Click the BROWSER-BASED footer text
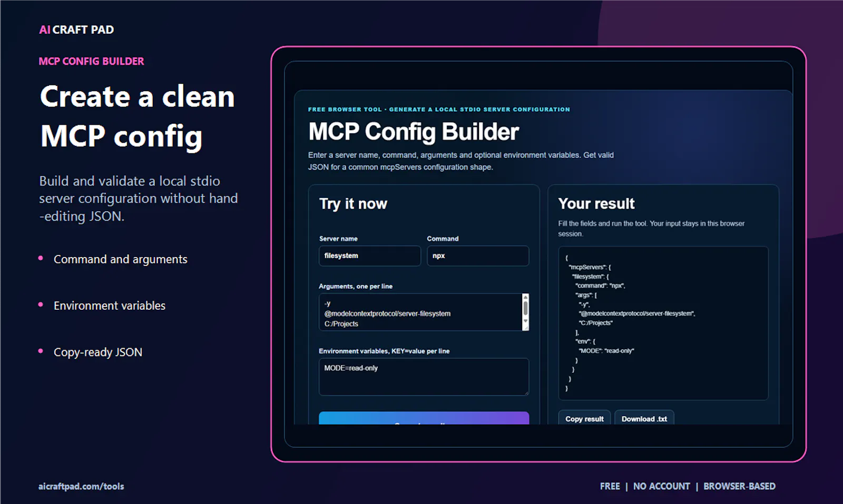This screenshot has height=504, width=843. (739, 486)
